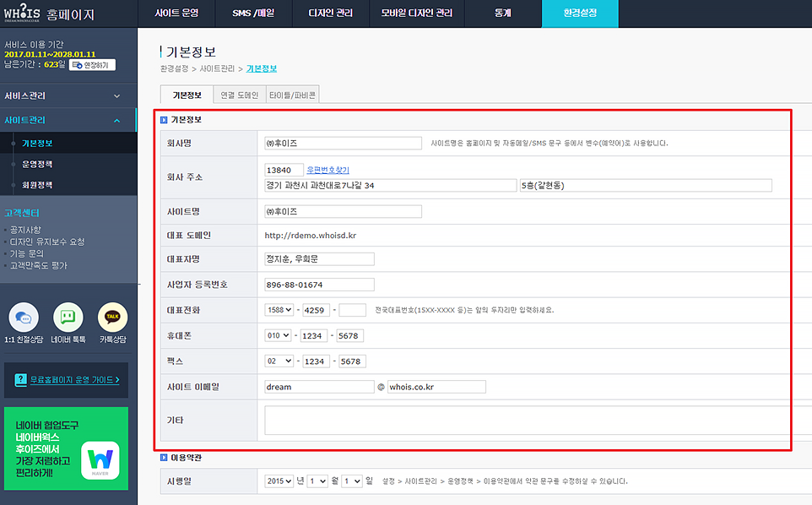Open 고객만족도 평가 link

click(39, 265)
